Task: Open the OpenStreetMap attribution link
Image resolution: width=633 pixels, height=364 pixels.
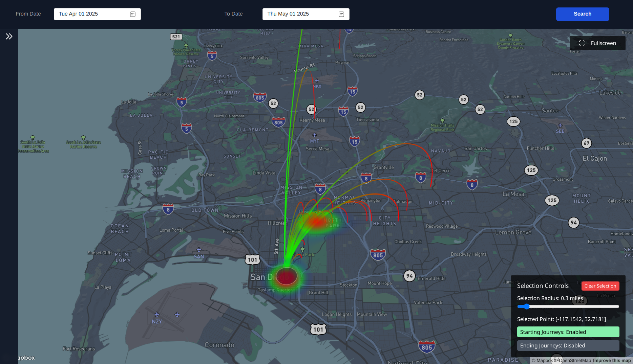Action: (x=574, y=361)
